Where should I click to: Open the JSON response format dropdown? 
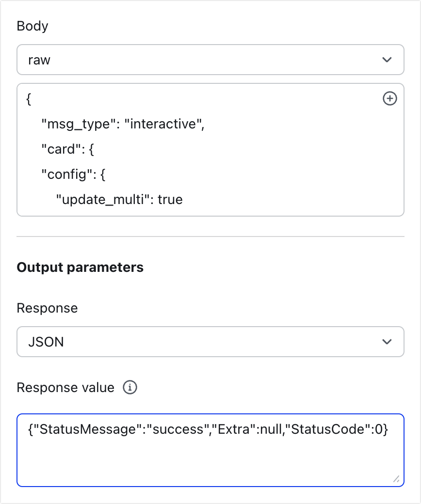click(210, 342)
